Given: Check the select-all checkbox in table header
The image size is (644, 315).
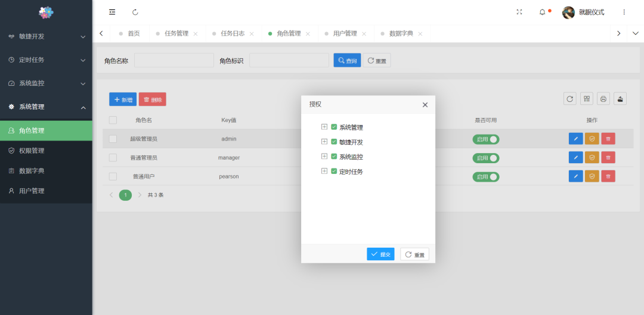Looking at the screenshot, I should [113, 120].
